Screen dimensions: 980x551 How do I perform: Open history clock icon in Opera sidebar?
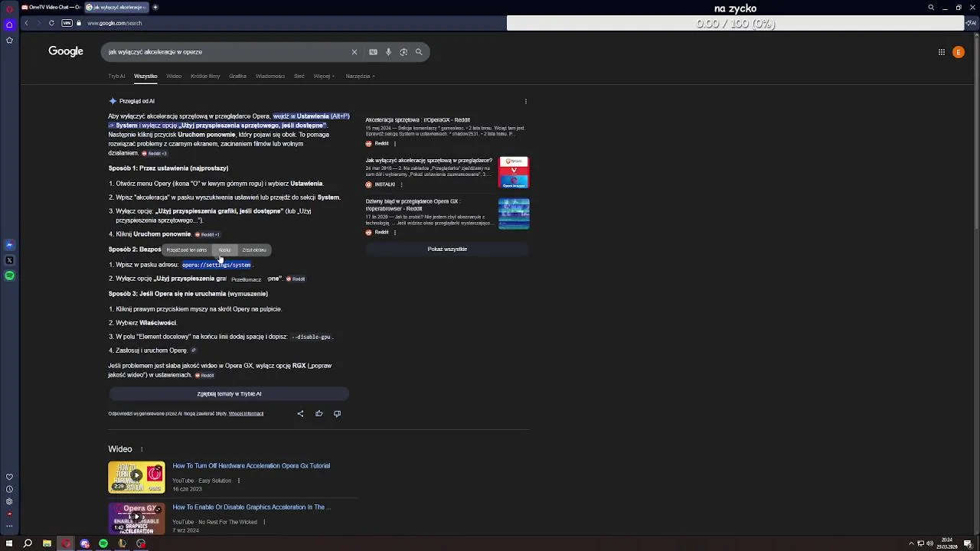click(x=9, y=489)
